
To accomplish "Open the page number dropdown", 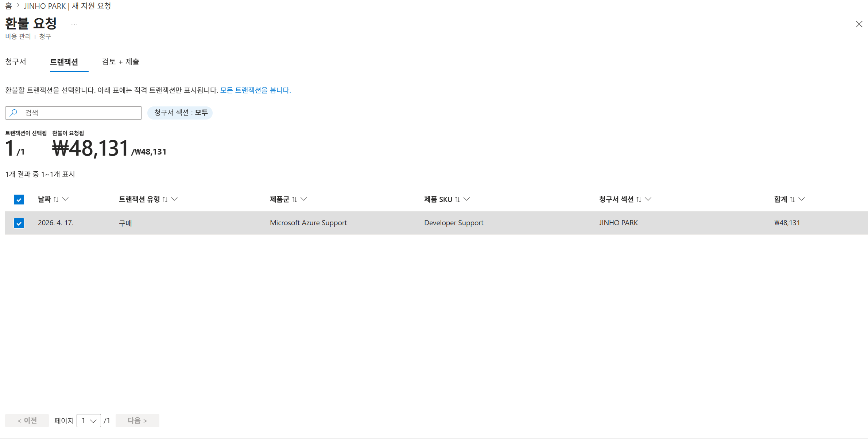I will [x=89, y=421].
